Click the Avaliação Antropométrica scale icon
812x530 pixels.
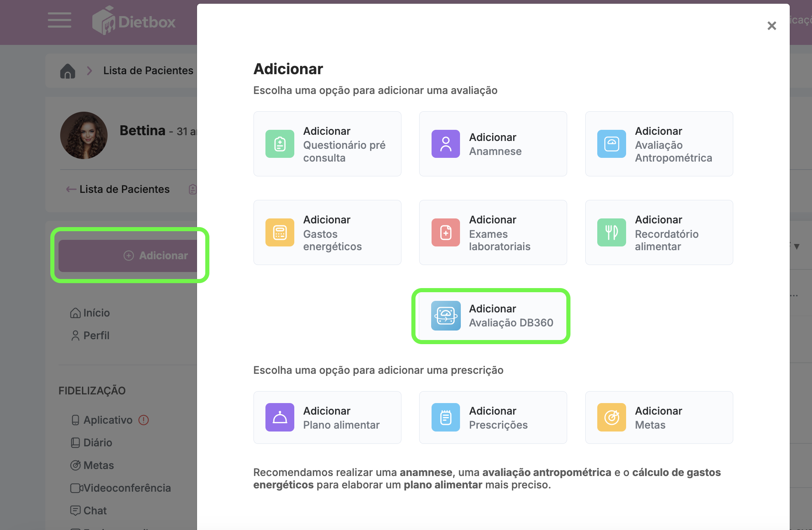tap(611, 144)
